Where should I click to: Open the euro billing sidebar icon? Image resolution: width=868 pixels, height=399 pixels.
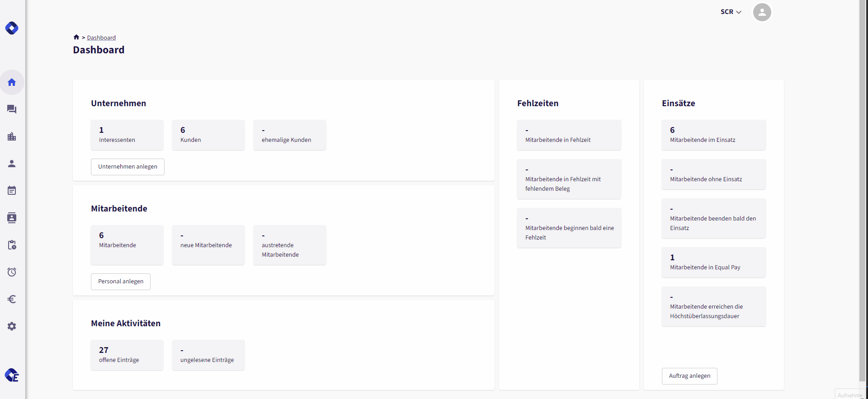coord(12,299)
